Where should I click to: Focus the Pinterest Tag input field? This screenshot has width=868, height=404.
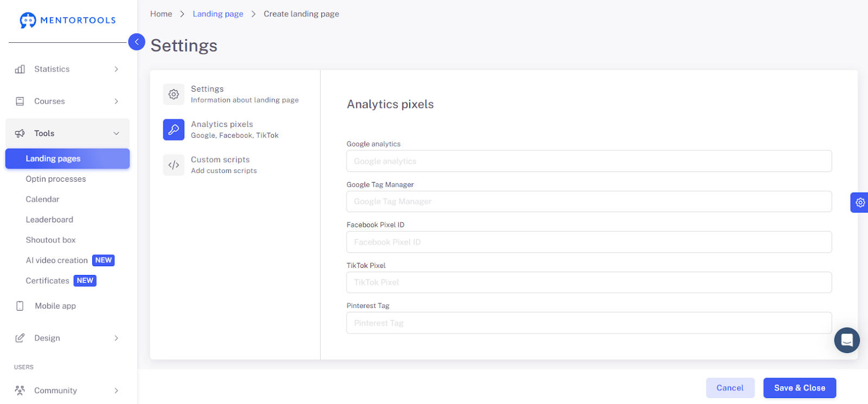click(x=589, y=323)
